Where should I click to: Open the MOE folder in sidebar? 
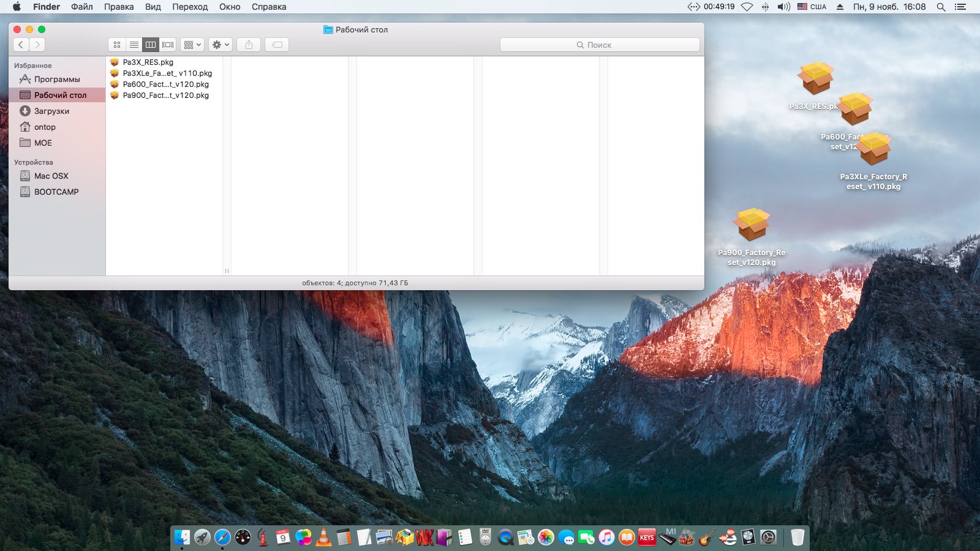57,143
